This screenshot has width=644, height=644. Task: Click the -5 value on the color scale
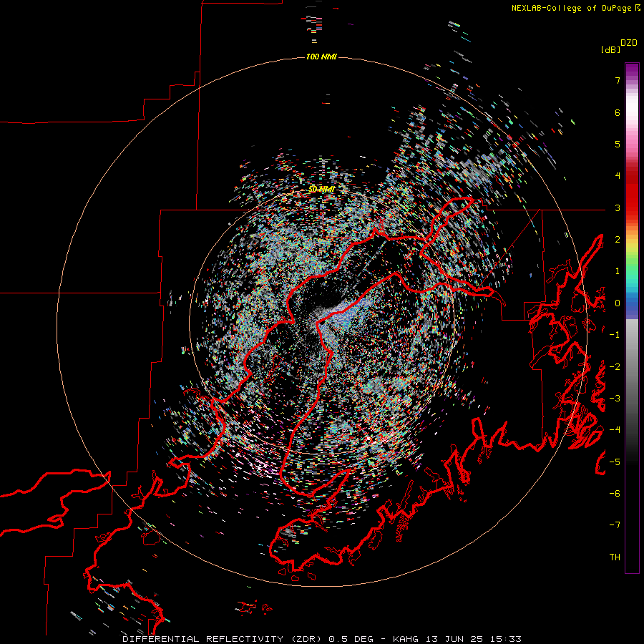coord(615,462)
